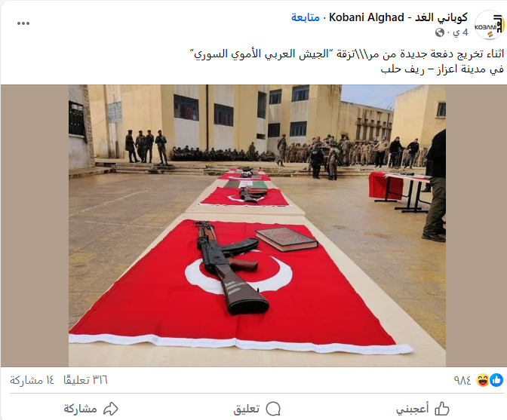The width and height of the screenshot is (507, 420).
Task: Click the public globe privacy icon
Action: pos(440,32)
